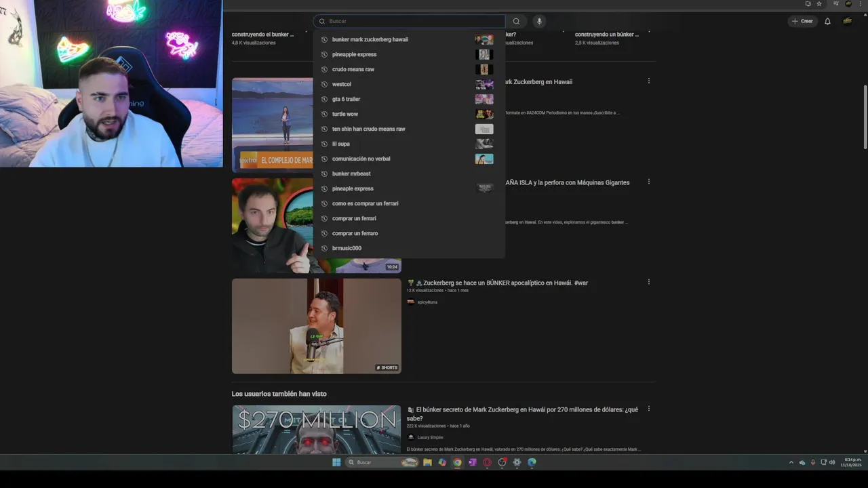
Task: Click history clock icon beside 'brmusic000'
Action: (324, 248)
